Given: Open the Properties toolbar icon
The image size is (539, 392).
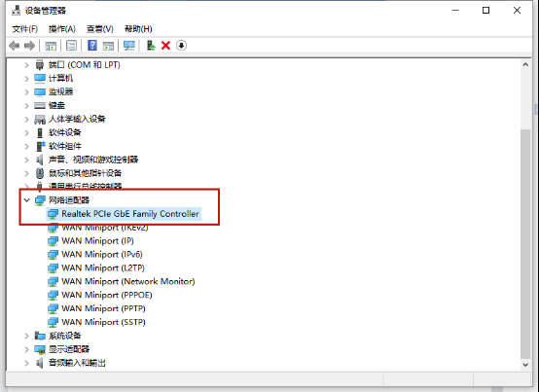Looking at the screenshot, I should coord(71,46).
